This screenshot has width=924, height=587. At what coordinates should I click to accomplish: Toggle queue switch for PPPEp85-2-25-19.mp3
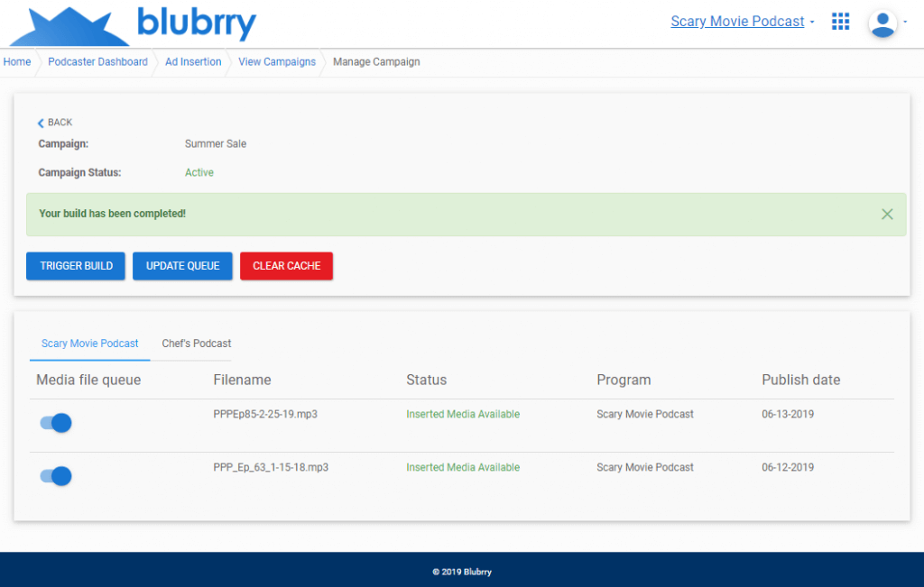(56, 423)
